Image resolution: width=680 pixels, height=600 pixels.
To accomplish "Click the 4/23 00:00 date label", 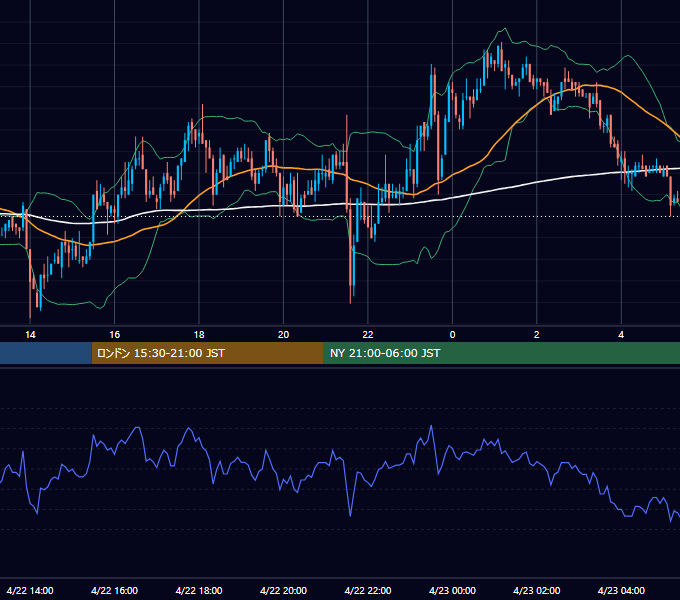I will point(452,590).
